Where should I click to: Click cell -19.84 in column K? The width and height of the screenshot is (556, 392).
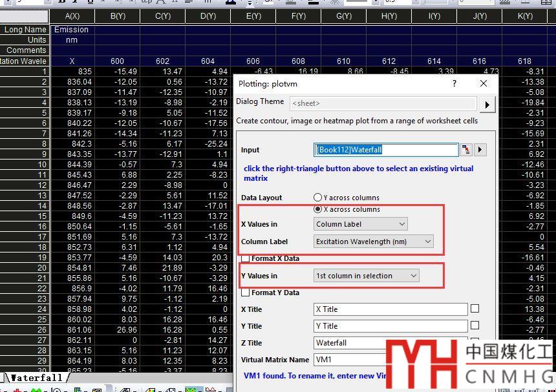(x=525, y=103)
